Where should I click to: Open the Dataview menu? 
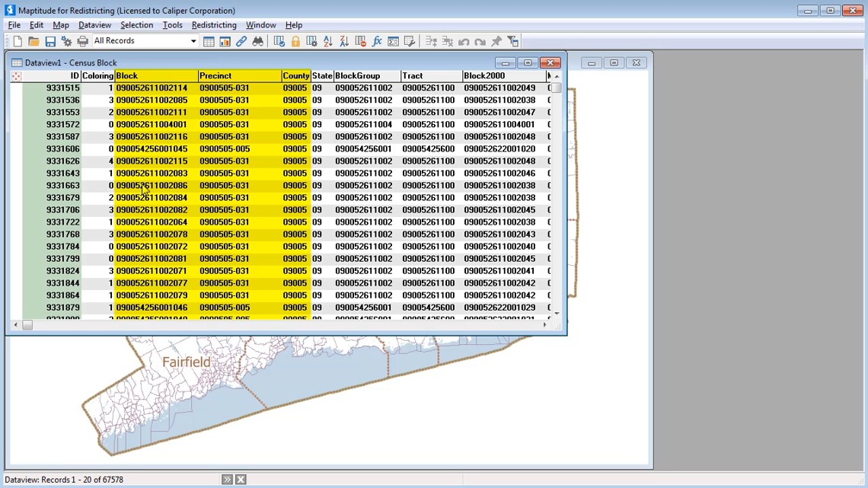(94, 25)
